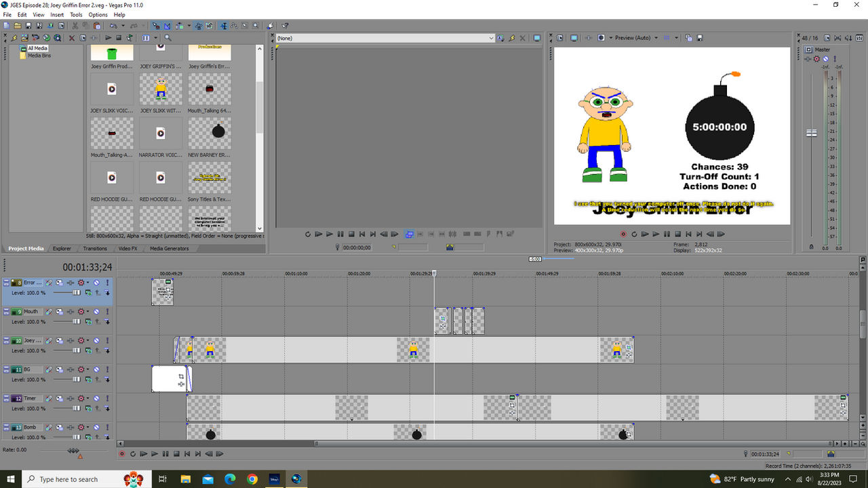Click the Level slider on the BG track
Screen dimensions: 868x488
[76, 379]
